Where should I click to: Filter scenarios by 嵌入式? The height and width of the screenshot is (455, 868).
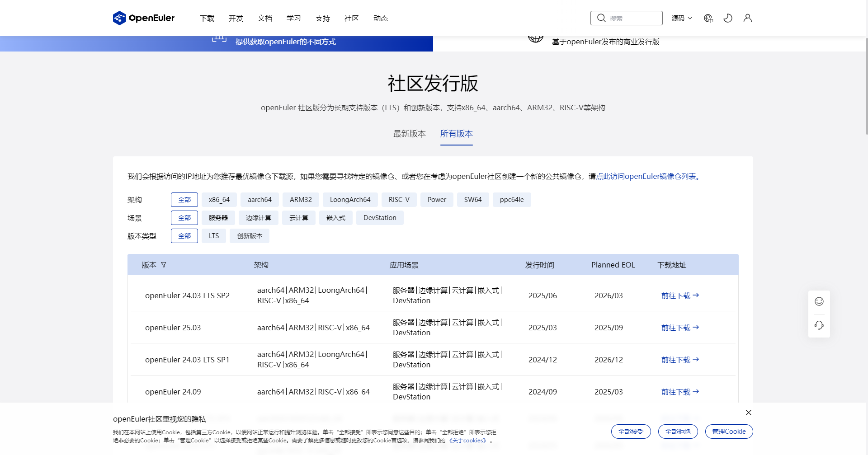[x=335, y=217]
